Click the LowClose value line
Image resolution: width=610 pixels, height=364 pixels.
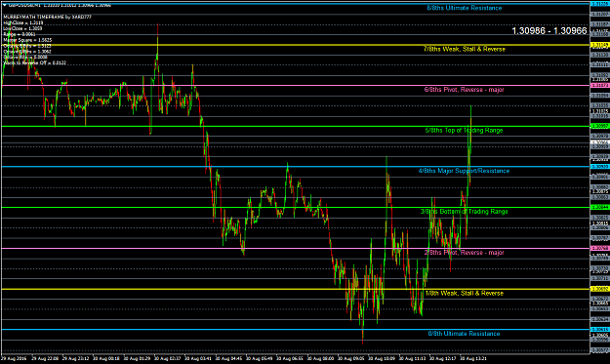point(22,28)
